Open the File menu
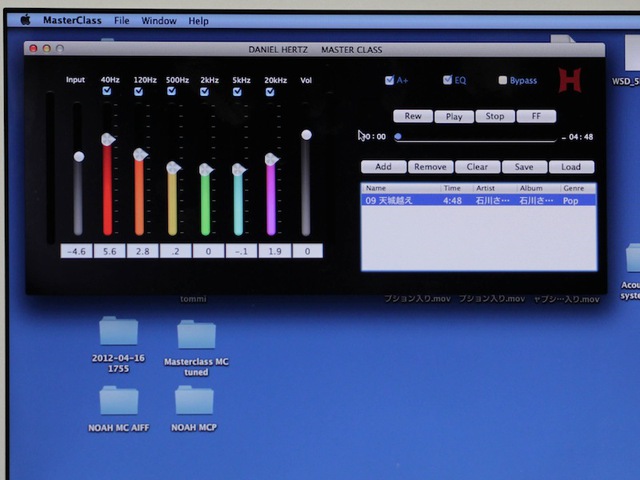640x480 pixels. click(x=122, y=20)
